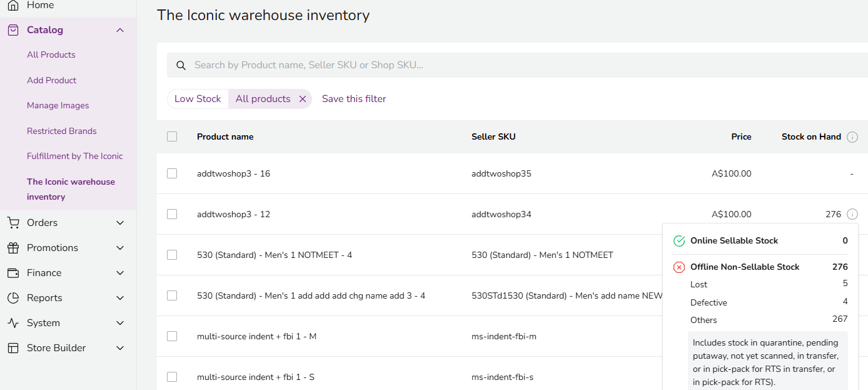Click the Store Builder layout icon
Screen dimensions: 868x390
point(13,348)
